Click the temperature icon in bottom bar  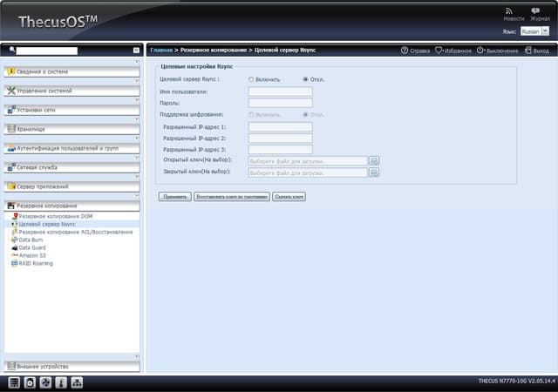pos(61,382)
